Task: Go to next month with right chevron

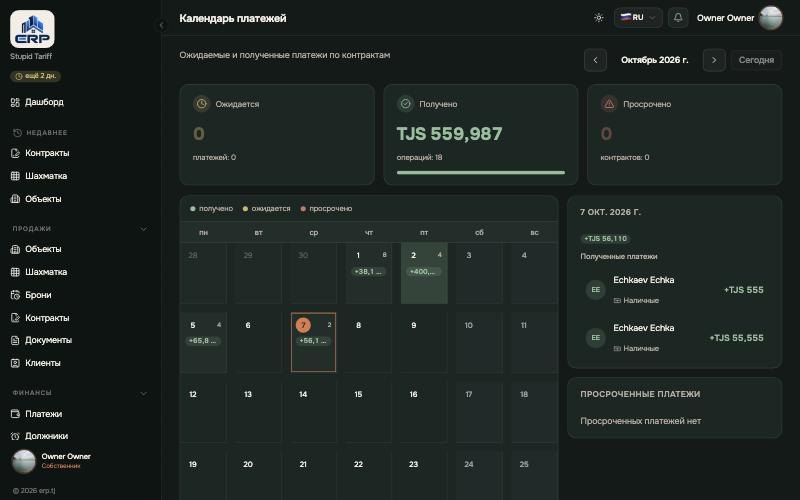Action: pyautogui.click(x=714, y=60)
